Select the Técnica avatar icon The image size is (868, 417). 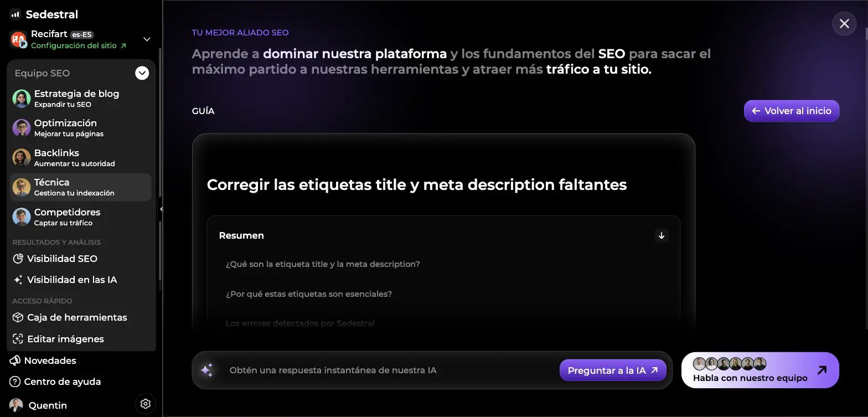pos(22,187)
